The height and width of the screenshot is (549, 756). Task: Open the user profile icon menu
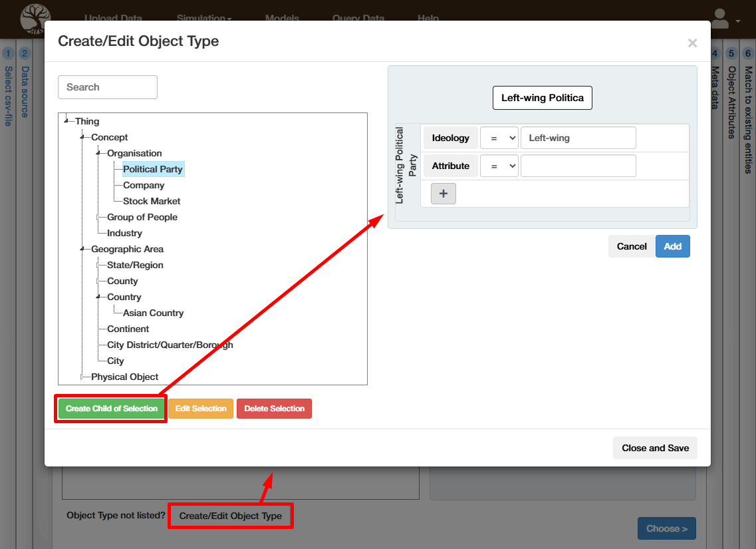coord(724,19)
